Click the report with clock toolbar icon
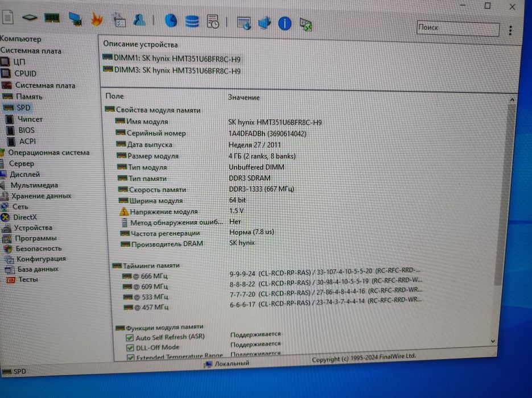Screen dimensions: 532x398 coord(213,22)
